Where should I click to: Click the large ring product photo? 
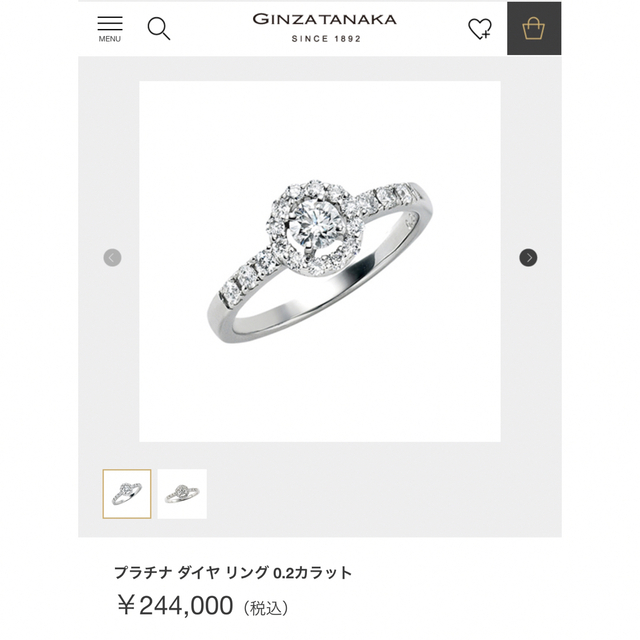click(x=320, y=261)
